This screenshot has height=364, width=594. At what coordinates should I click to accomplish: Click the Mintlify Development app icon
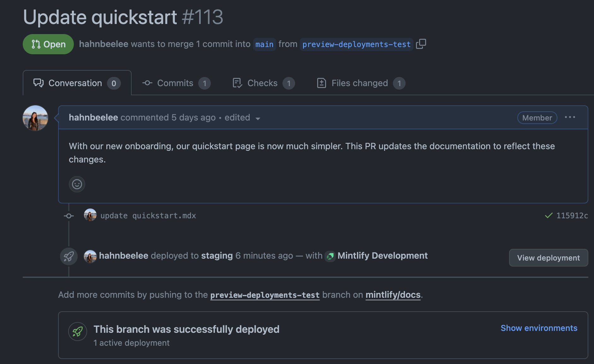(330, 256)
